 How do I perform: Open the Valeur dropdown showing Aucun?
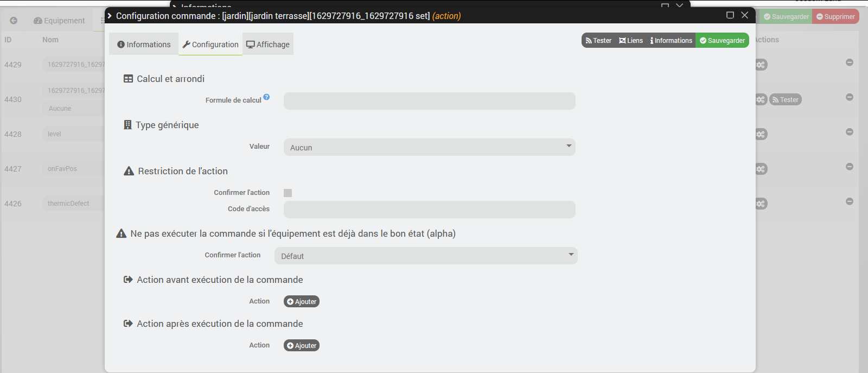point(429,147)
